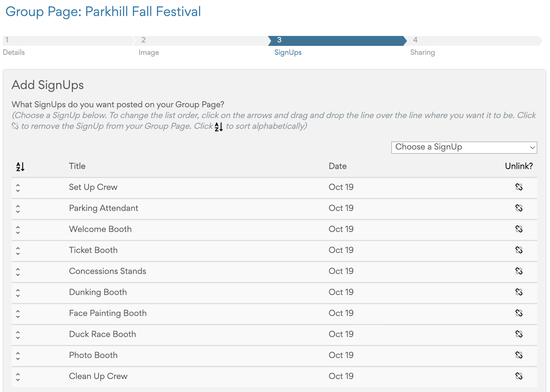
Task: Unlink the Welcome Booth SignUp
Action: [x=519, y=229]
